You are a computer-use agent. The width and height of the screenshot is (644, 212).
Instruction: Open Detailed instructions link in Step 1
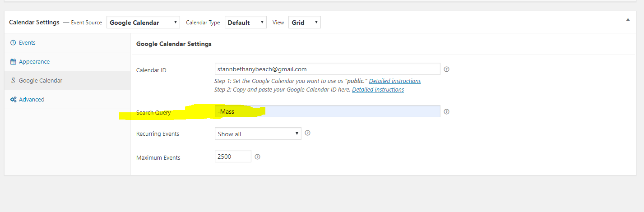coord(394,81)
